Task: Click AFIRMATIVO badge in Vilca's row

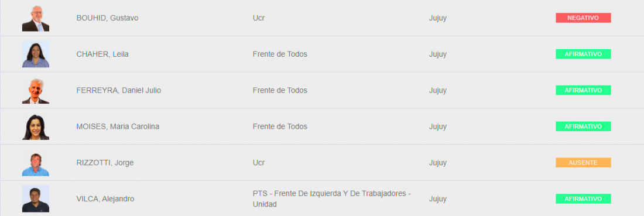Action: [x=583, y=199]
